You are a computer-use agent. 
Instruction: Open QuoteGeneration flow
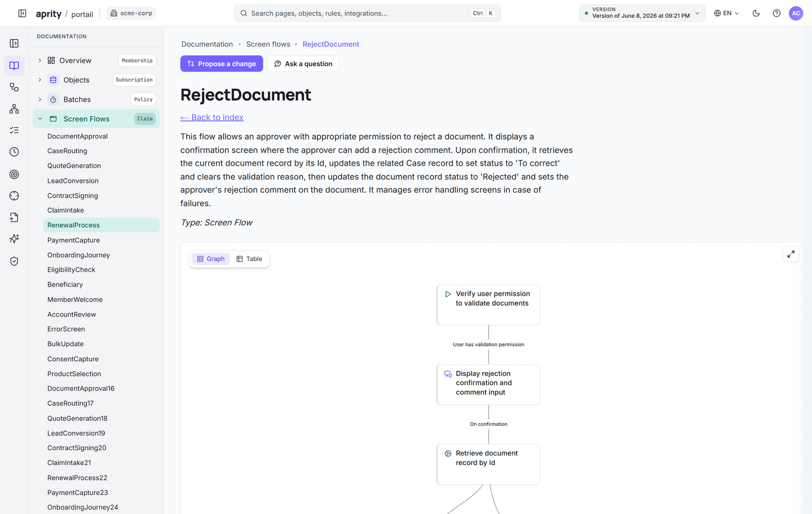tap(74, 166)
